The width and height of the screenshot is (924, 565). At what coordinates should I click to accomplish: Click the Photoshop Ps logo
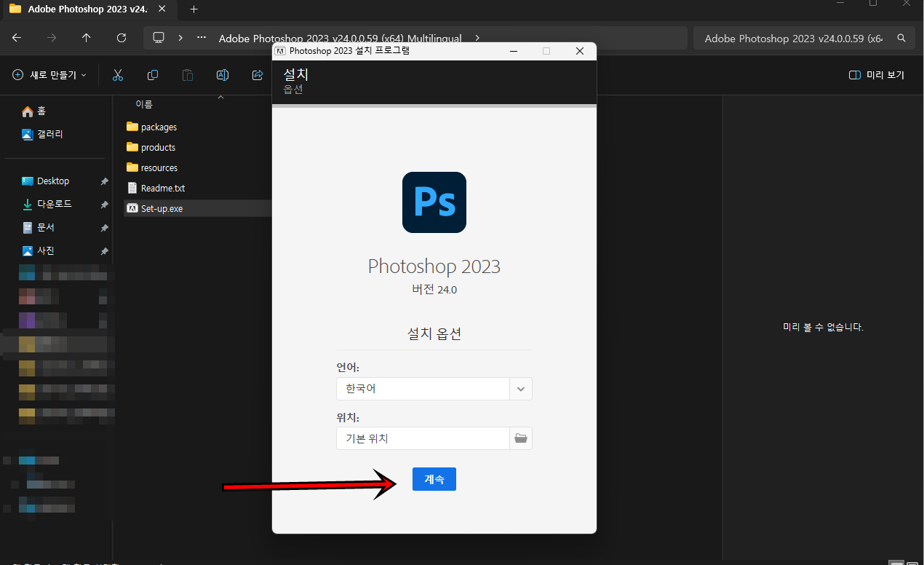(x=434, y=202)
